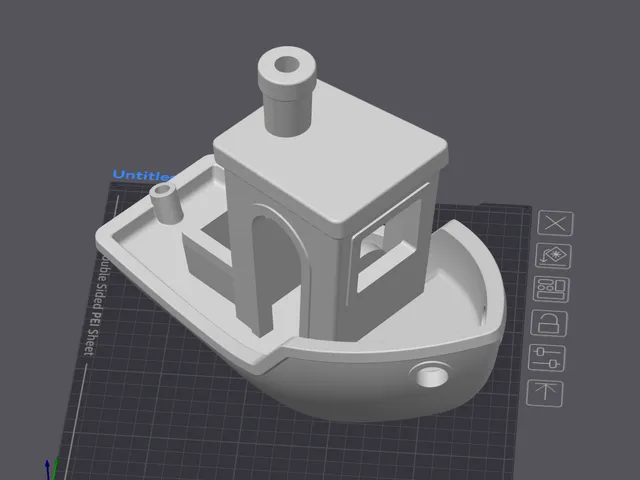Click the Untitled plate name label

[x=144, y=175]
